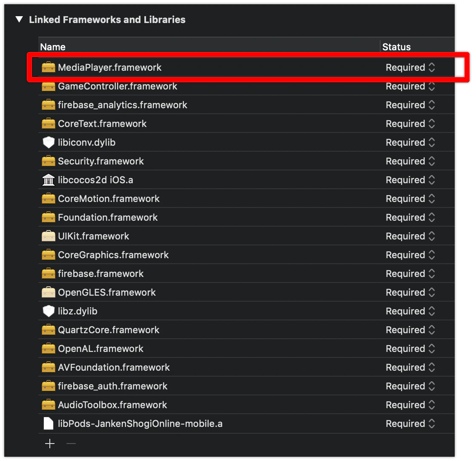Click the CoreMotion.framework toolbox icon
The width and height of the screenshot is (476, 461).
click(48, 199)
